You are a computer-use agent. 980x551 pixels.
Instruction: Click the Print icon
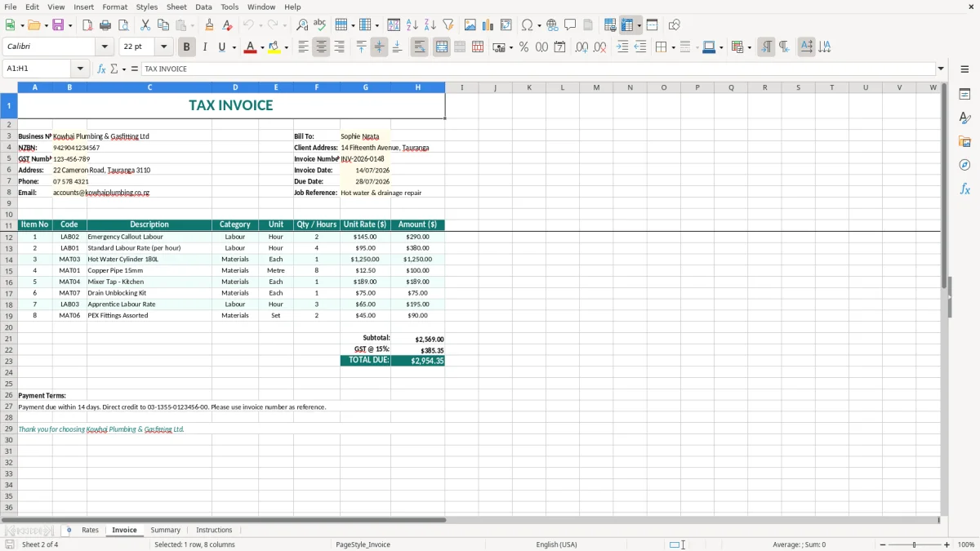(x=106, y=25)
